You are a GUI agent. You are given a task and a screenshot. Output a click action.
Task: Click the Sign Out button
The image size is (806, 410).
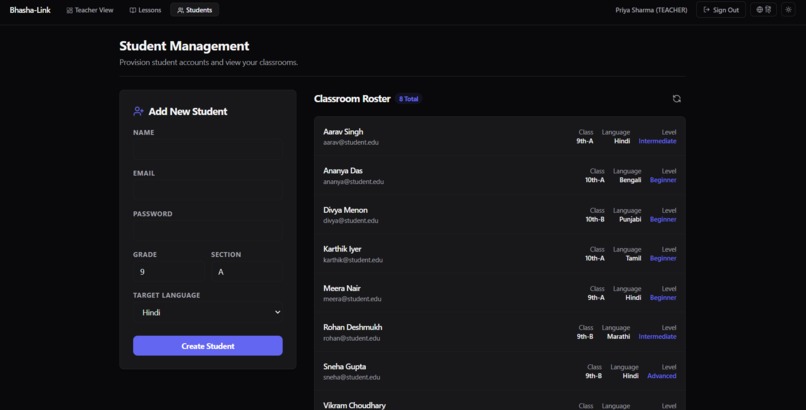point(721,10)
